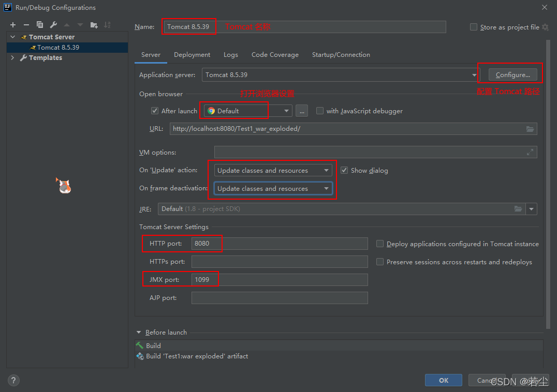Screen dimensions: 557x392
Task: Enable Store as project file
Action: coord(474,27)
